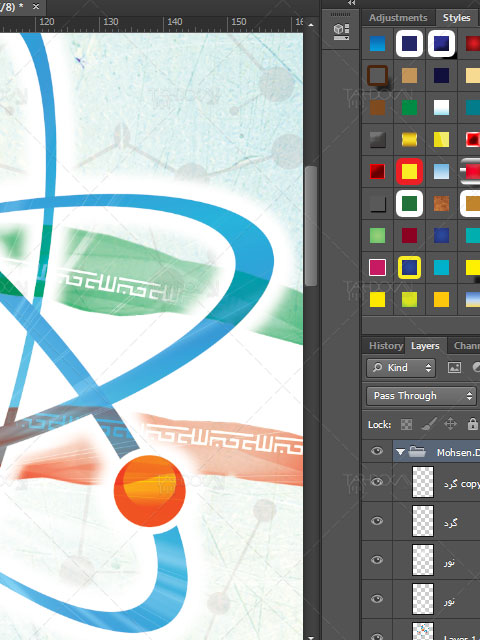Screen dimensions: 480x640
Task: Switch to the History tab
Action: (x=386, y=346)
